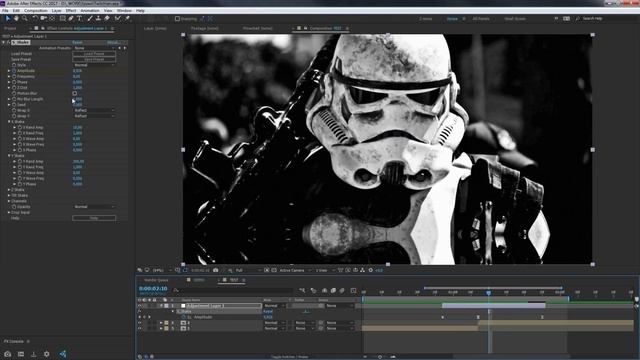Select the Rectangle shape tool
Screen dimensions: 640x360
pyautogui.click(x=62, y=18)
